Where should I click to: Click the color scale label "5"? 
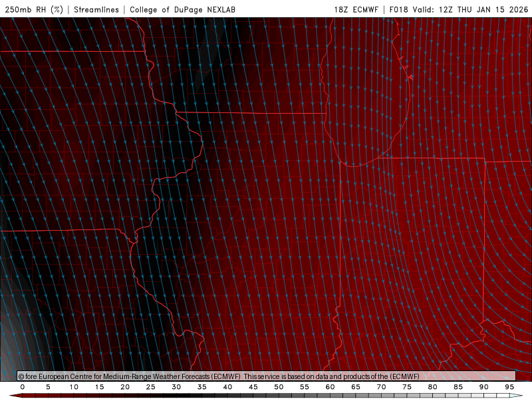pyautogui.click(x=48, y=387)
